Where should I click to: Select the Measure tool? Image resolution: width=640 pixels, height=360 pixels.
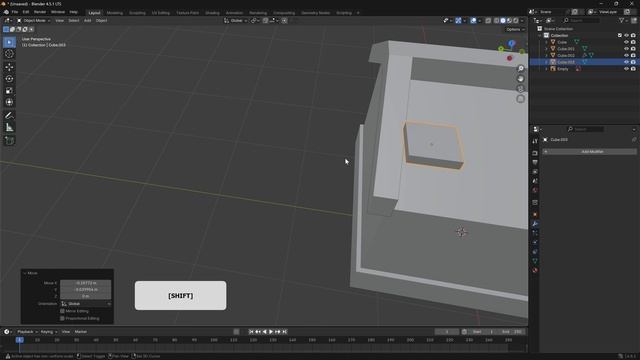point(9,128)
